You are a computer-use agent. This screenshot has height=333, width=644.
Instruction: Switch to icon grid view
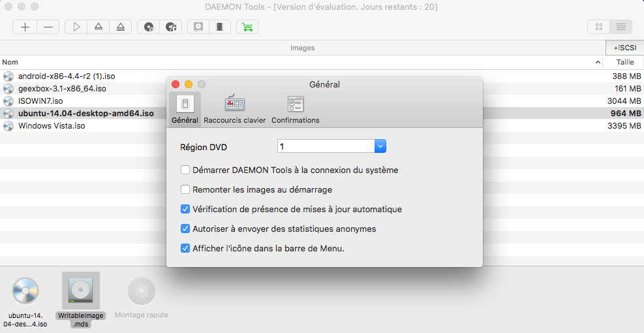pos(599,27)
